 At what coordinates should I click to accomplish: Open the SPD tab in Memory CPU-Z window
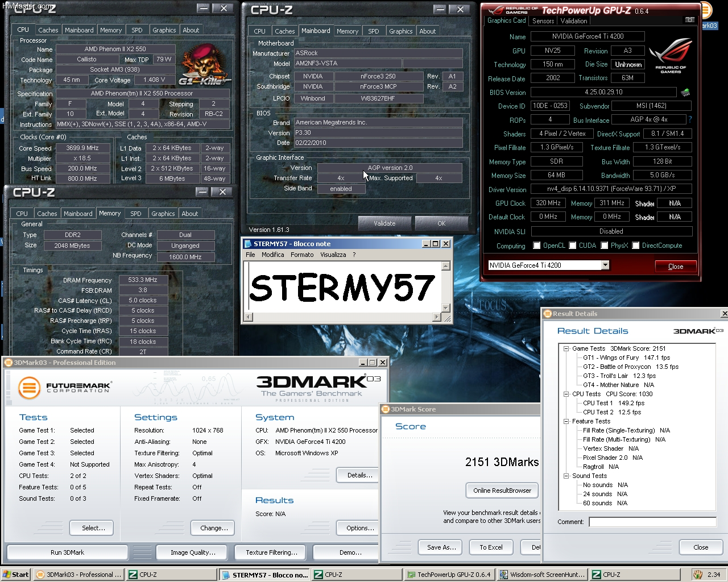pyautogui.click(x=136, y=214)
